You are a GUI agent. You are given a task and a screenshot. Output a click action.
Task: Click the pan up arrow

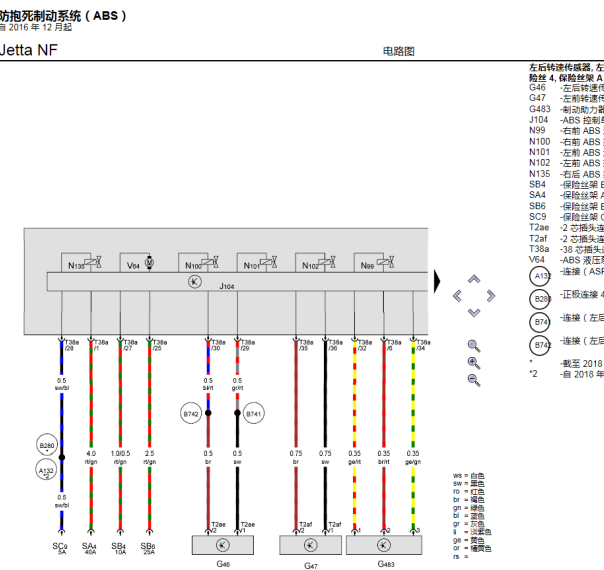(x=474, y=279)
